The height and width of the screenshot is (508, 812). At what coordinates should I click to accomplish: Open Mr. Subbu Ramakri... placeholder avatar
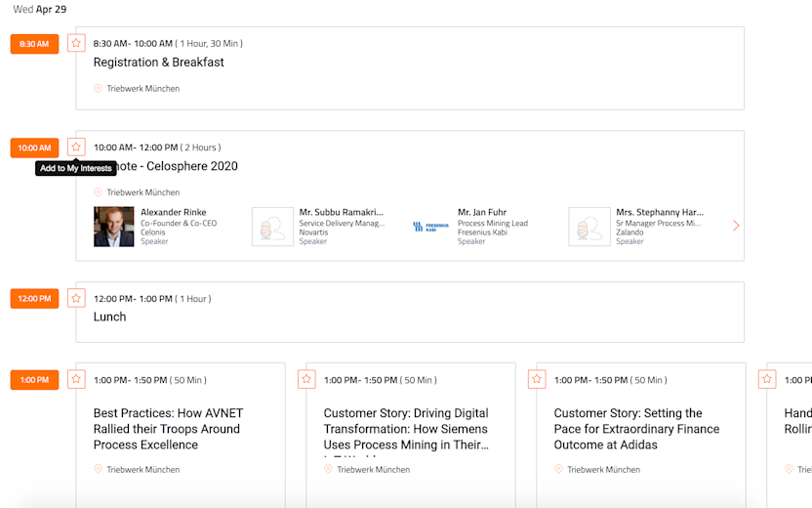tap(272, 227)
